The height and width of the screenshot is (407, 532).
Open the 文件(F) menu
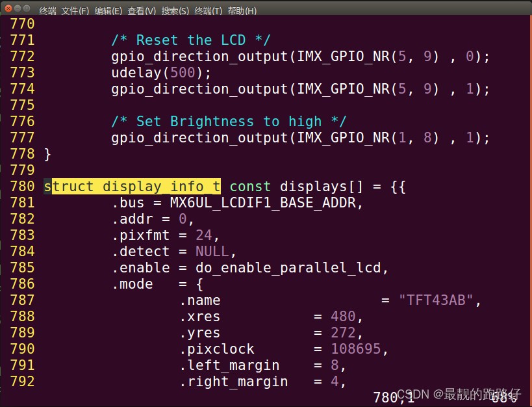(x=75, y=11)
